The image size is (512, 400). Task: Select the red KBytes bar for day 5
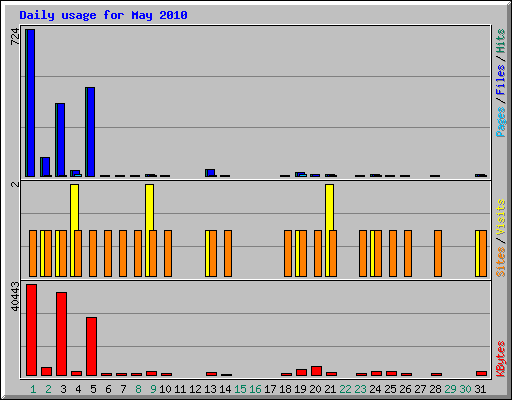pyautogui.click(x=92, y=347)
